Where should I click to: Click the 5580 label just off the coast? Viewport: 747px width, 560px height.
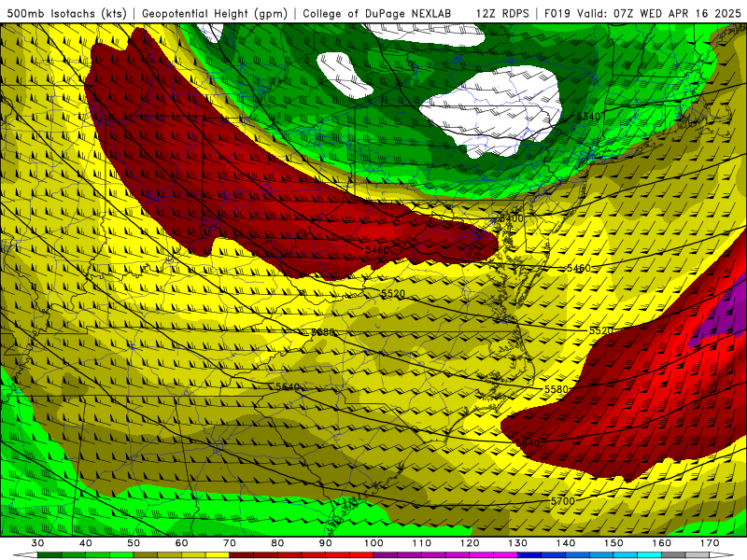click(556, 389)
